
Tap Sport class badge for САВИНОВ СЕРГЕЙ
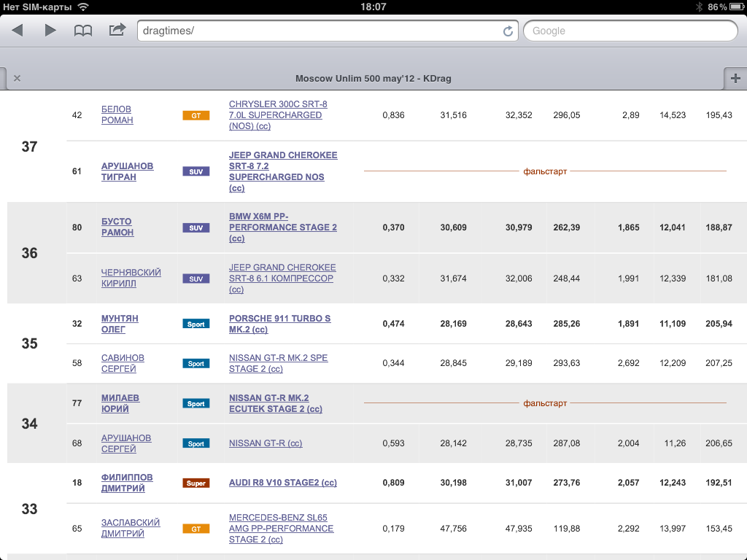pos(196,363)
